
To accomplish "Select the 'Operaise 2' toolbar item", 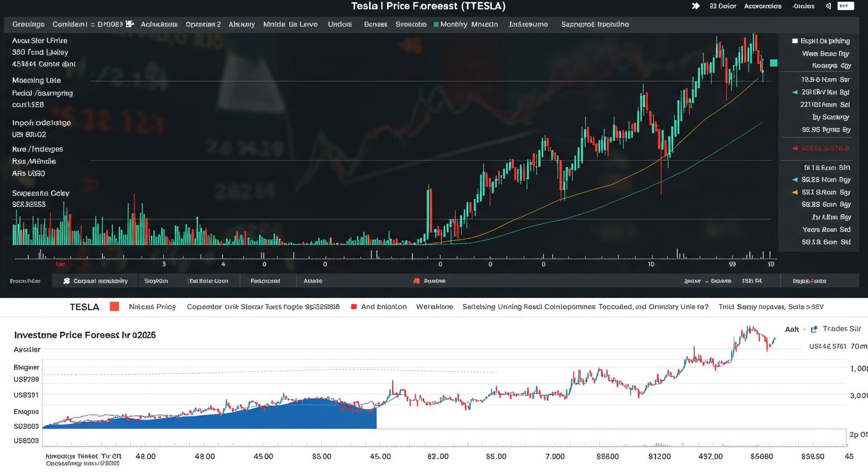I will tap(203, 25).
